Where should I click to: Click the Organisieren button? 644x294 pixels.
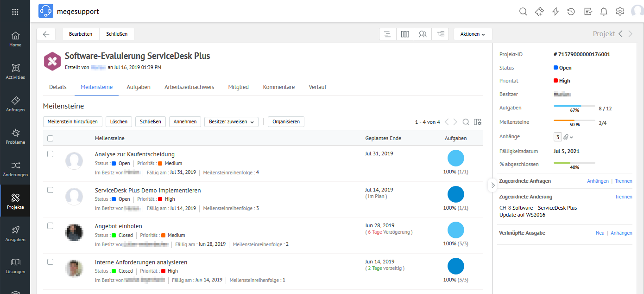[286, 121]
